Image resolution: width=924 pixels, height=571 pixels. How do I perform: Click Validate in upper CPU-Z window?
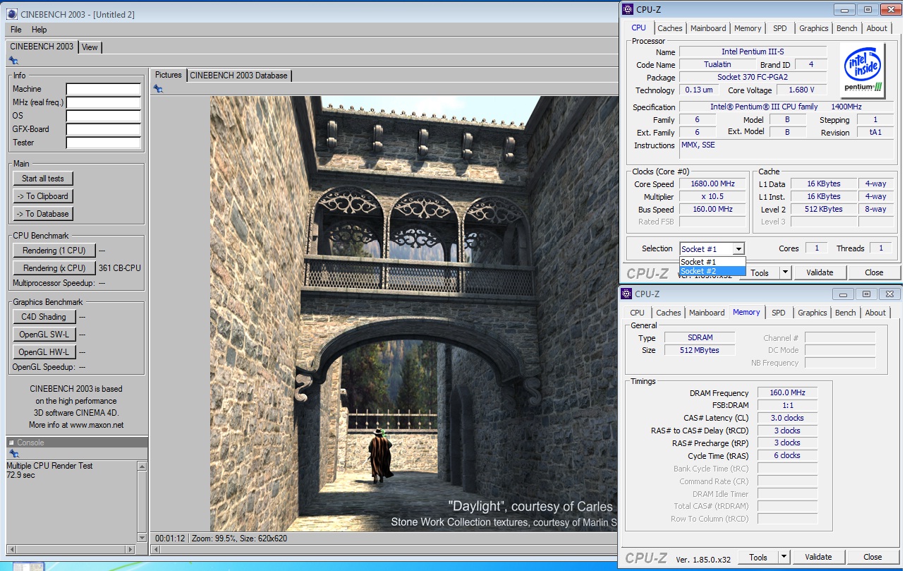[820, 272]
